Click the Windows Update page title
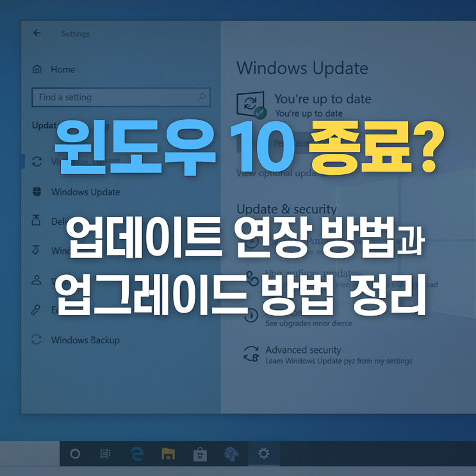Viewport: 476px width, 476px height. point(302,68)
